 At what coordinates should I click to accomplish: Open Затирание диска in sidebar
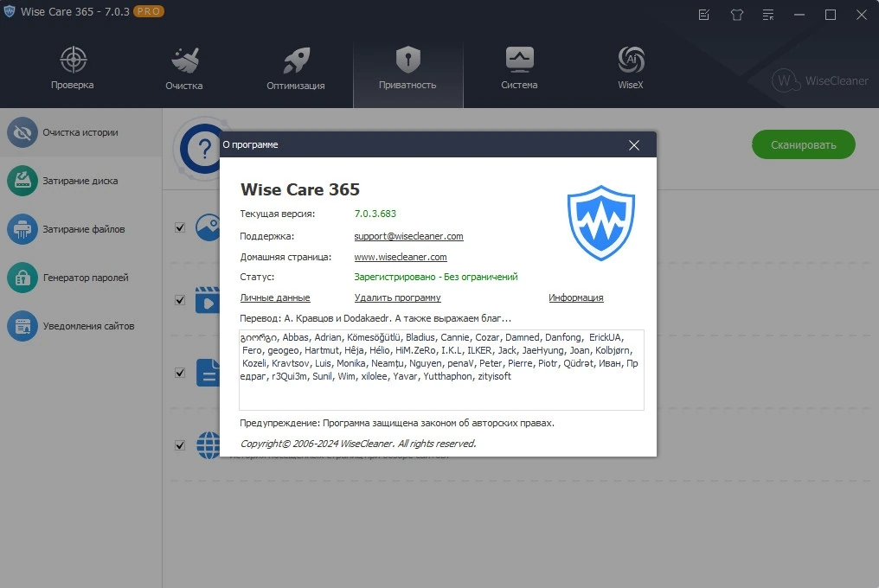pos(80,181)
